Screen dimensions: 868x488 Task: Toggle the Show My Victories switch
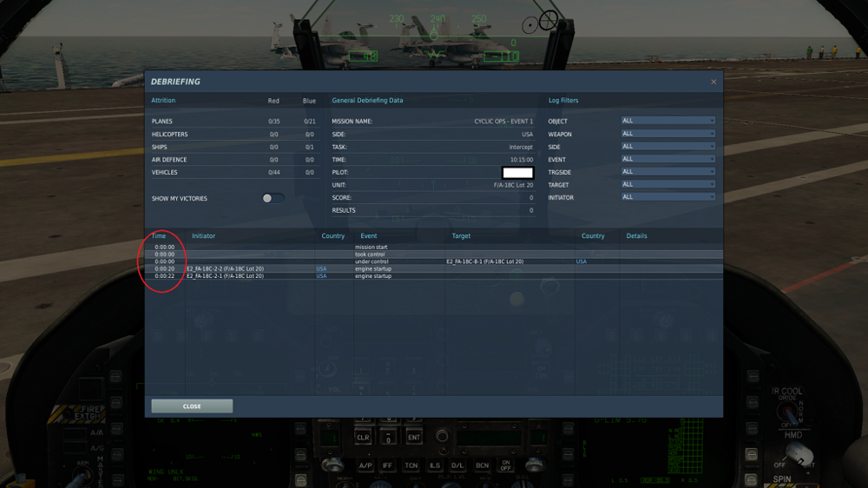[273, 198]
